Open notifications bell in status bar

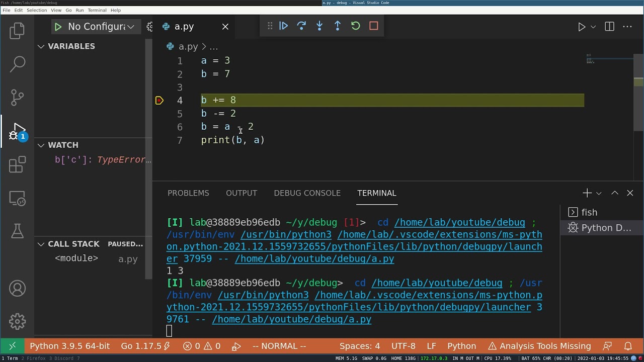(628, 346)
